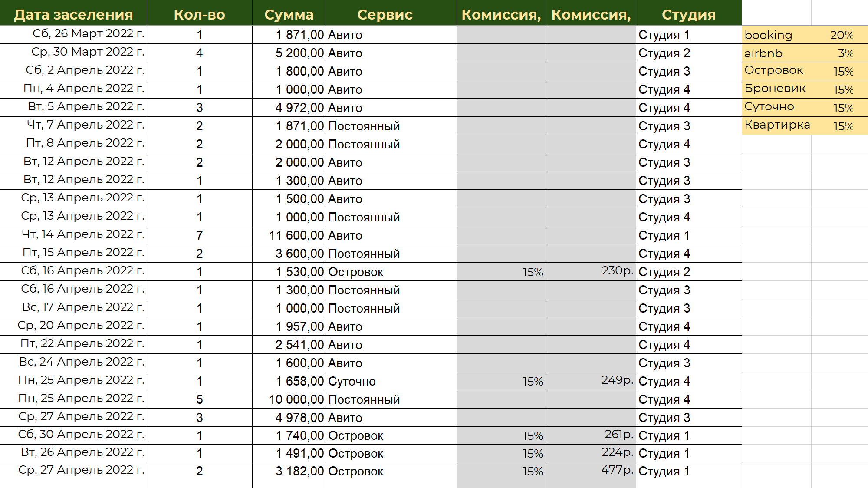Click the booking cell in the rates list

776,35
